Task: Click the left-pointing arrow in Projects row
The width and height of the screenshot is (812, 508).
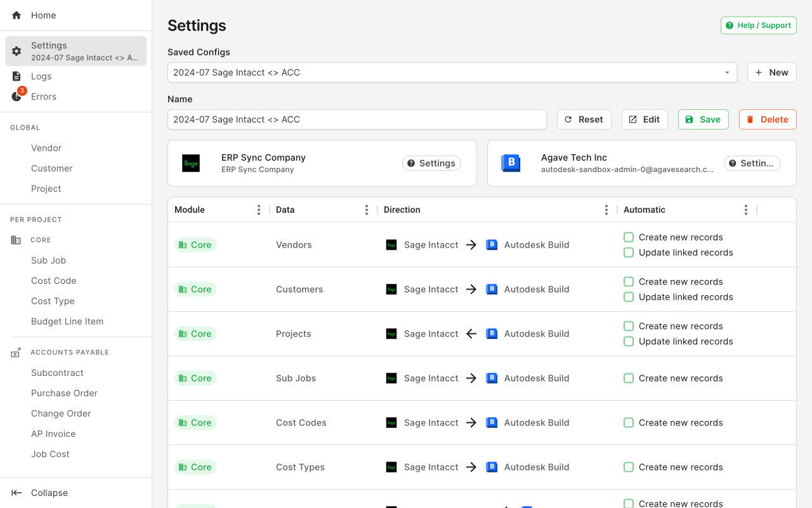Action: [x=471, y=333]
